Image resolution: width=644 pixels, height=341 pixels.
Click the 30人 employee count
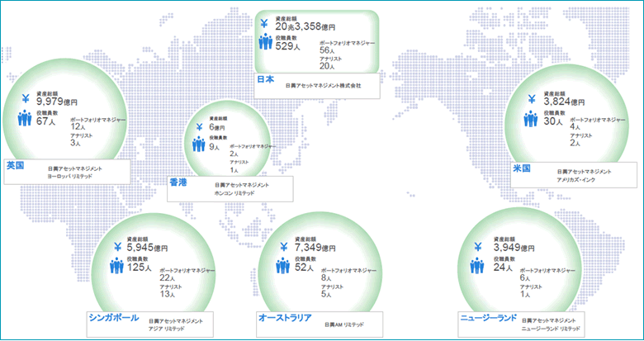click(554, 121)
